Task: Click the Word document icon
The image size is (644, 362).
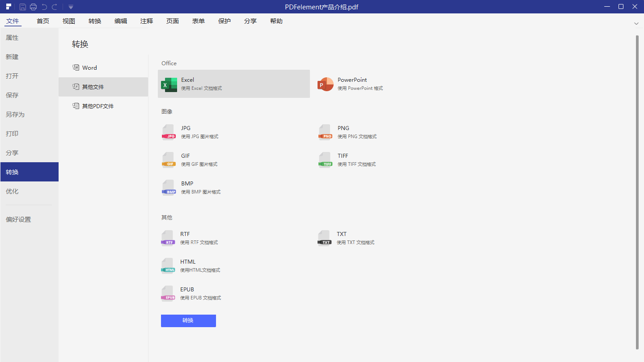Action: 76,67
